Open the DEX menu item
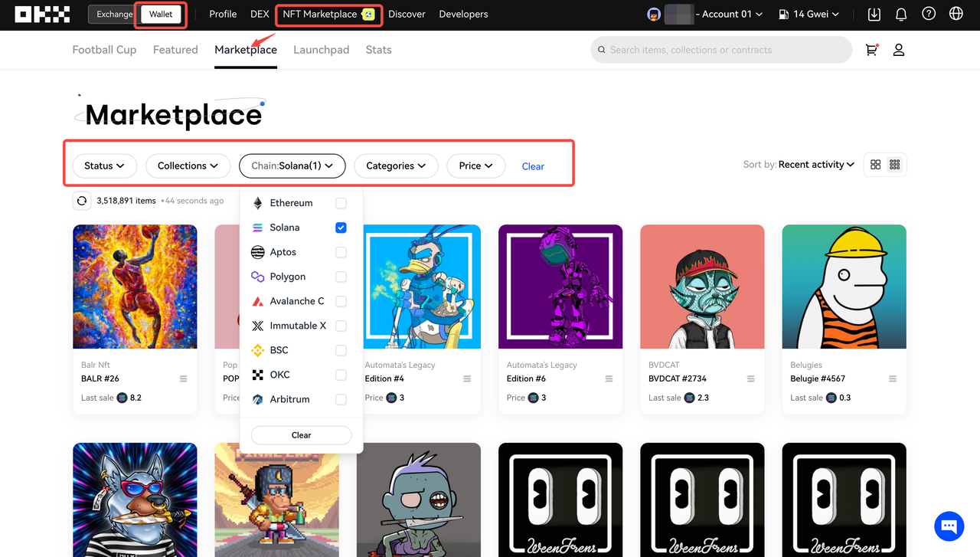The width and height of the screenshot is (980, 557). pos(260,14)
